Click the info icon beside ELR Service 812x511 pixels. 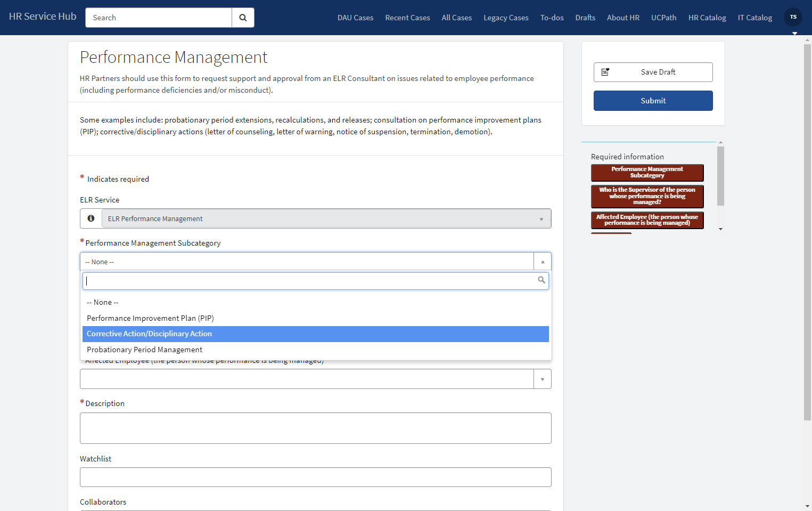pos(91,218)
